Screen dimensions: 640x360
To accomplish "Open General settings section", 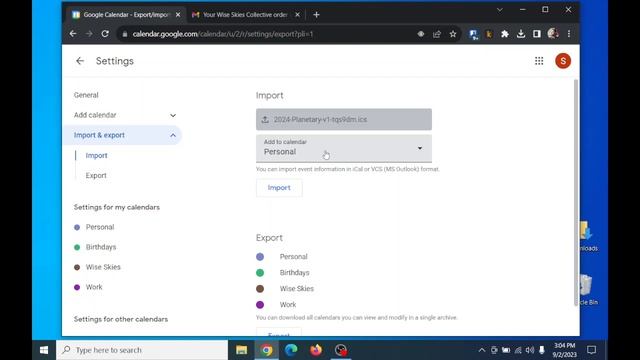I will point(86,95).
